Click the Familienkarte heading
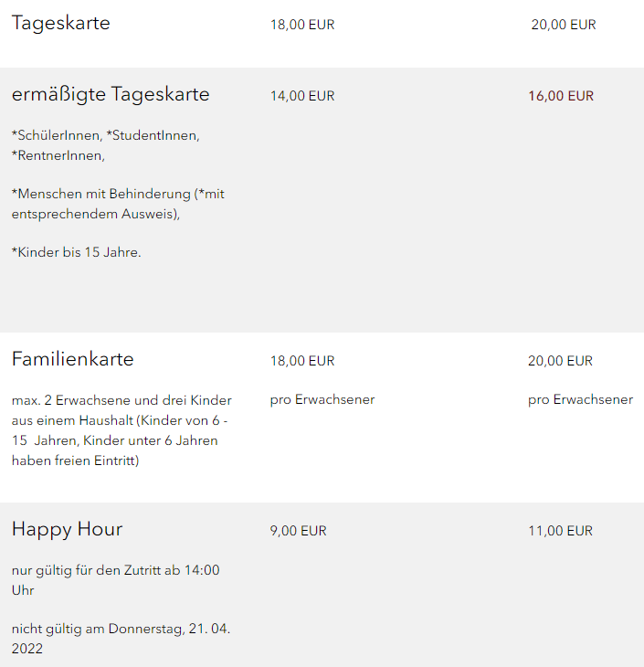The image size is (644, 667). tap(73, 360)
